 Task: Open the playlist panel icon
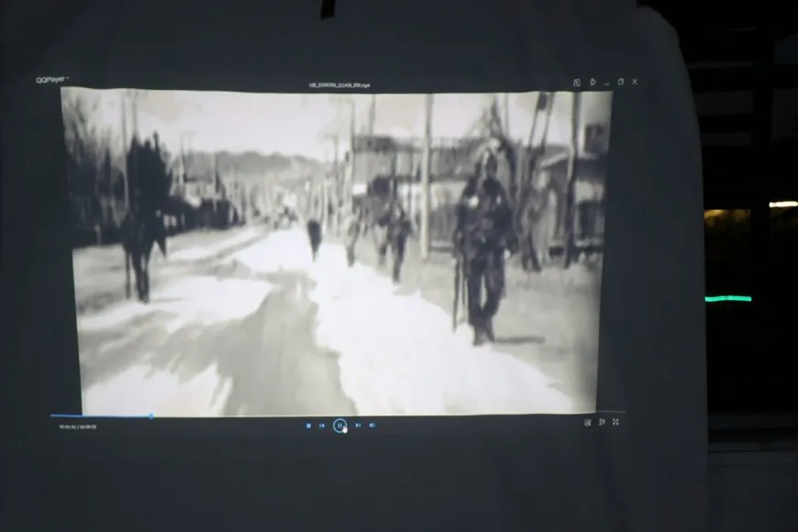point(602,422)
